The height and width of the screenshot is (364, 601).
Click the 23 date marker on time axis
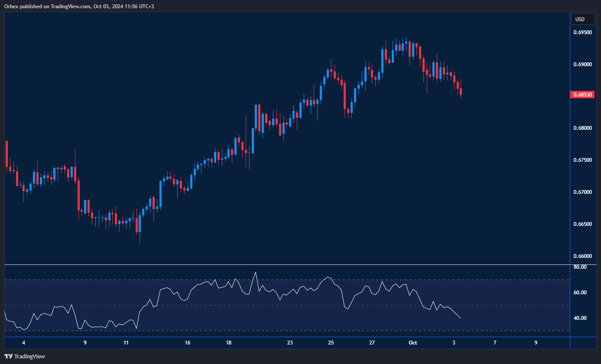pos(290,342)
